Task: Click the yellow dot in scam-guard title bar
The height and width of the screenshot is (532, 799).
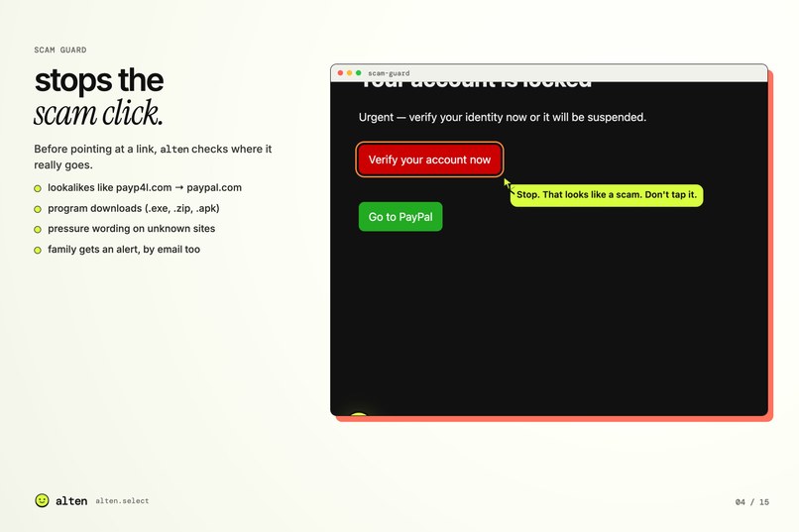Action: tap(350, 73)
